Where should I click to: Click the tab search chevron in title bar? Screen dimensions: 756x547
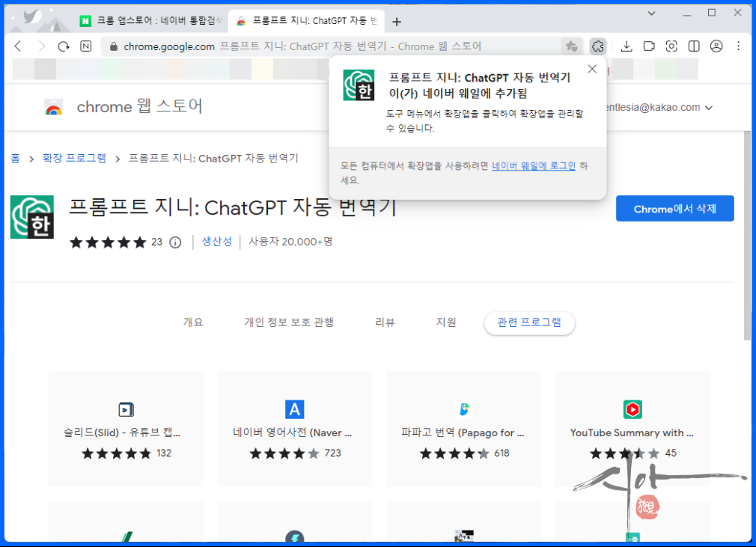click(x=651, y=13)
